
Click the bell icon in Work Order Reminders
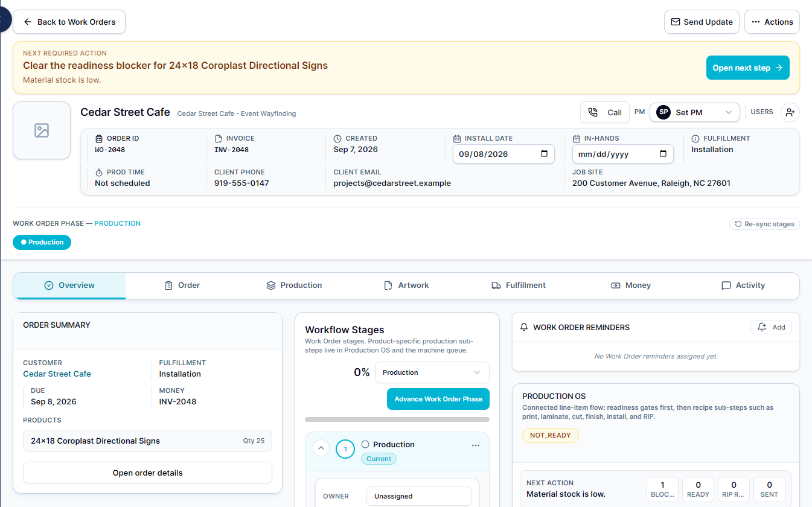click(523, 327)
